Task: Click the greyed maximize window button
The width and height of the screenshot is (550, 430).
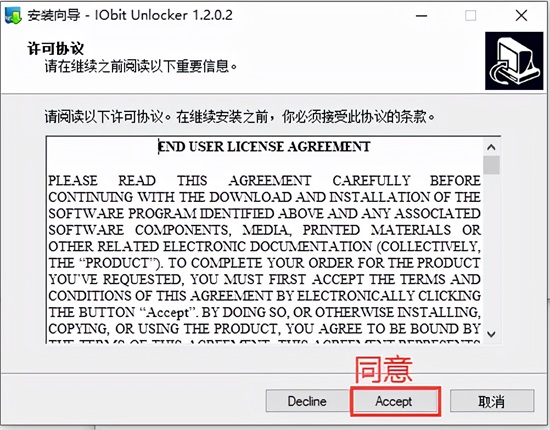Action: coord(470,16)
